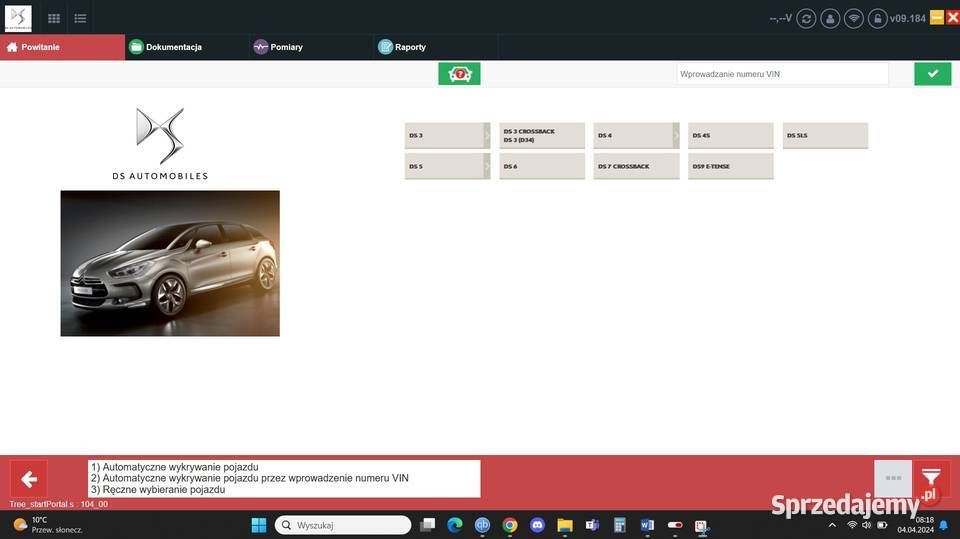Select the DS 3 CROSSBACK model
This screenshot has width=960, height=539.
542,135
